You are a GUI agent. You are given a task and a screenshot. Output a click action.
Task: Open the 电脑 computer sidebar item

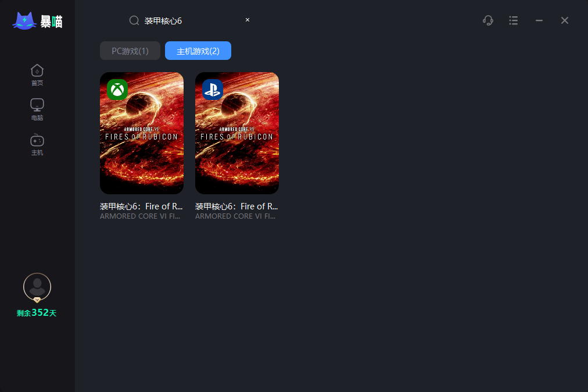[37, 110]
